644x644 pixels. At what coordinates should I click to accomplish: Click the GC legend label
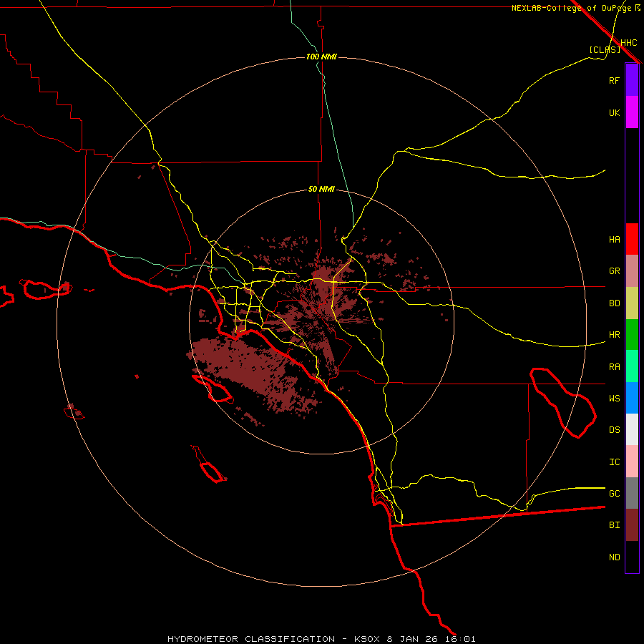tap(615, 494)
